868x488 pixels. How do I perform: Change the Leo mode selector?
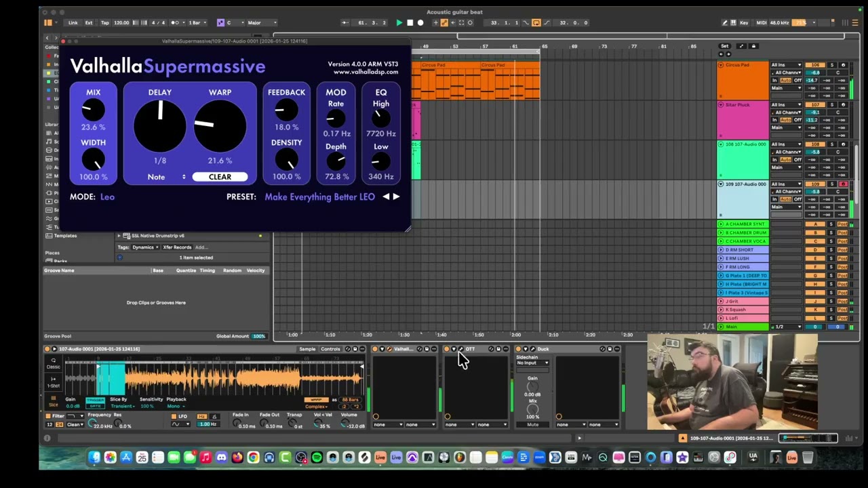click(x=107, y=197)
